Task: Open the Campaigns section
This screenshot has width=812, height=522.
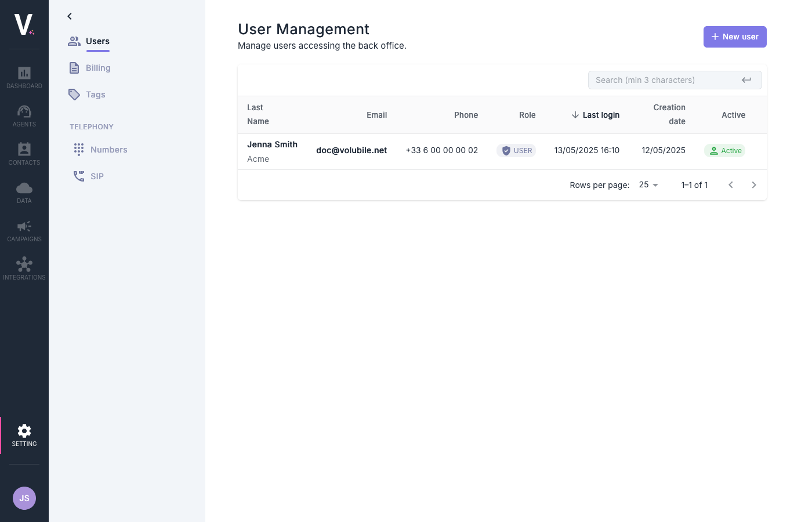Action: coord(24,230)
